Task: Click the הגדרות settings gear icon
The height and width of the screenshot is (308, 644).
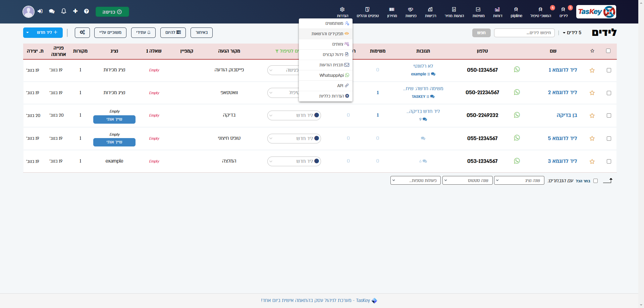Action: (342, 9)
